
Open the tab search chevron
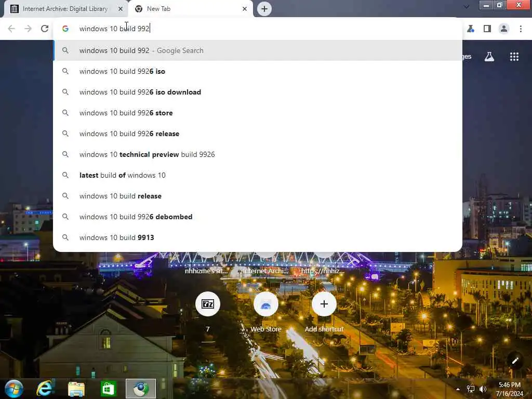click(467, 6)
